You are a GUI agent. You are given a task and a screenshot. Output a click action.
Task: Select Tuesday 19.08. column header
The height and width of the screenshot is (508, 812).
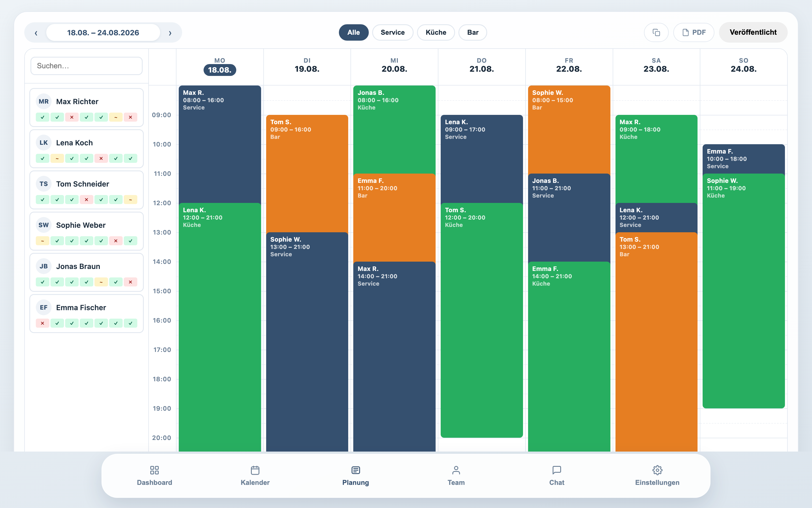pyautogui.click(x=307, y=67)
